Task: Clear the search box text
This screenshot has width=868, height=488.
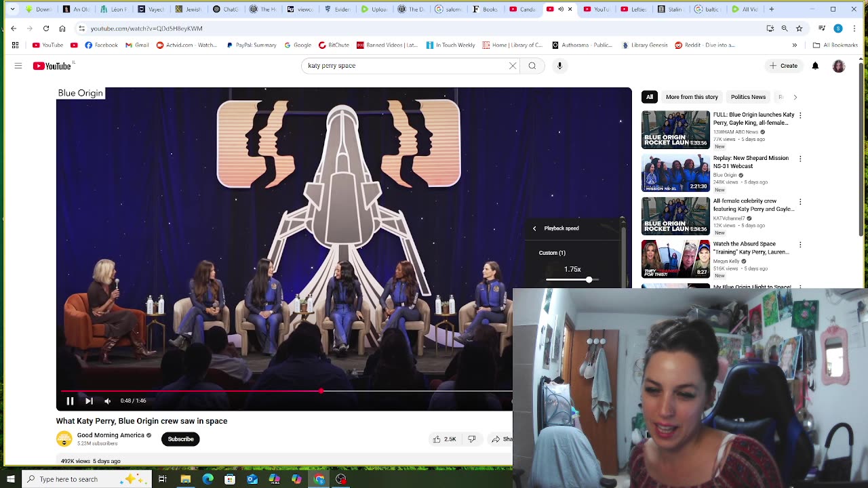Action: (x=513, y=66)
